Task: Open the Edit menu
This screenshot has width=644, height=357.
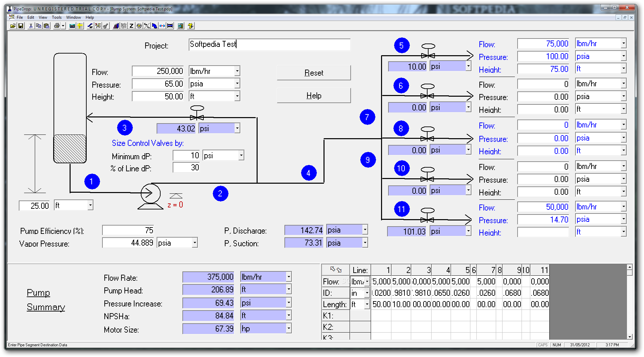Action: (x=31, y=17)
